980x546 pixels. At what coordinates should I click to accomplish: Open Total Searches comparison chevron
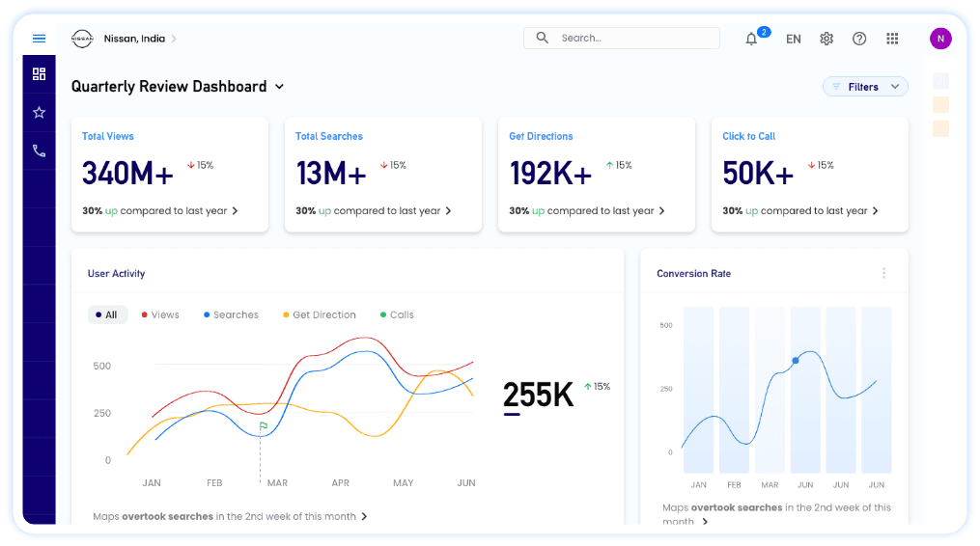click(448, 211)
